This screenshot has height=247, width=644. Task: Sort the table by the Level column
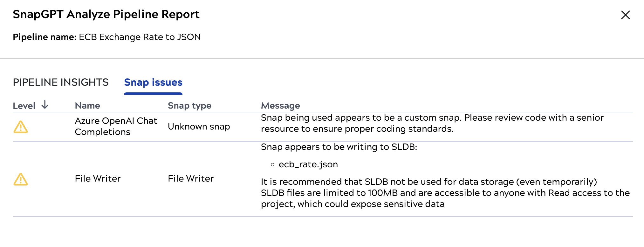25,105
